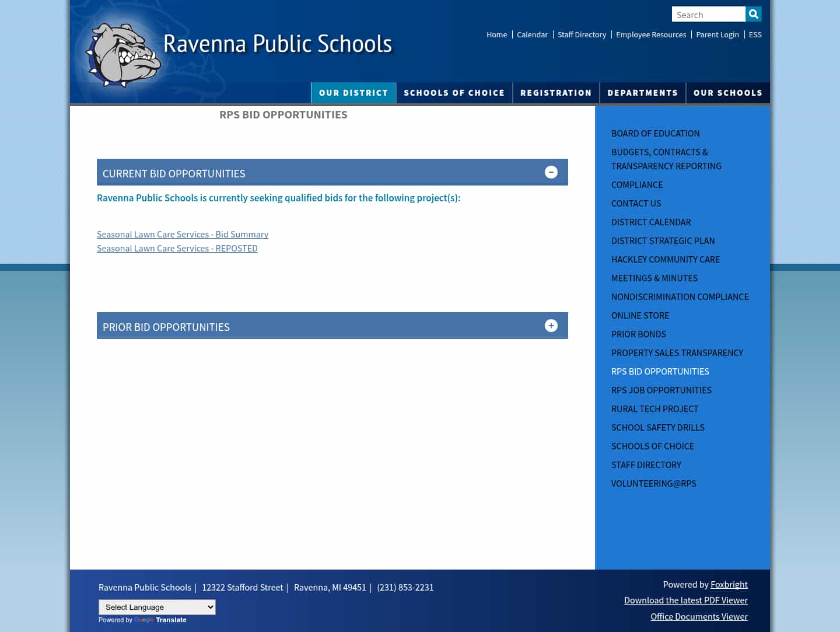Open Staff Directory in top navigation

582,34
